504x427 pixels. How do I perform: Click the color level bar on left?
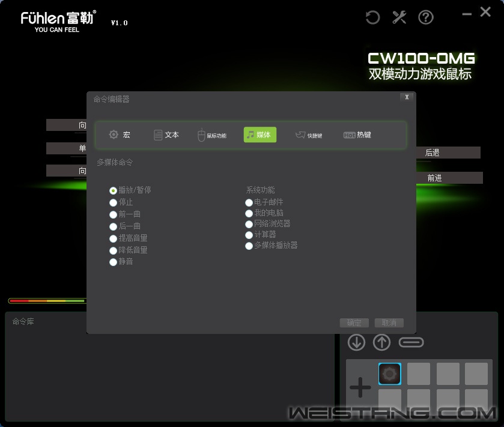pos(47,301)
